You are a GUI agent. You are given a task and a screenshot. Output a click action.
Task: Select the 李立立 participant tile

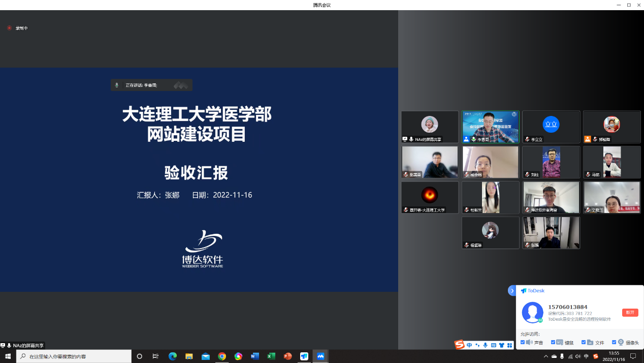(551, 127)
